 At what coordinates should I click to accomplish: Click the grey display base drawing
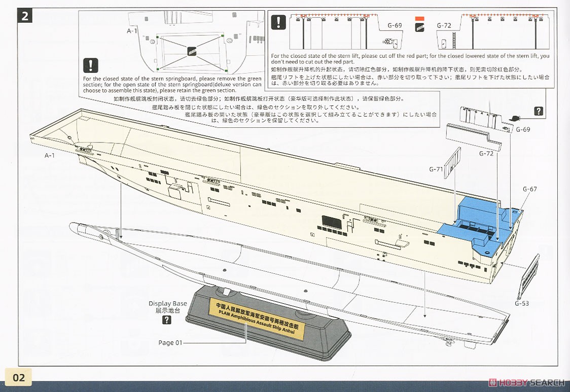(x=268, y=324)
